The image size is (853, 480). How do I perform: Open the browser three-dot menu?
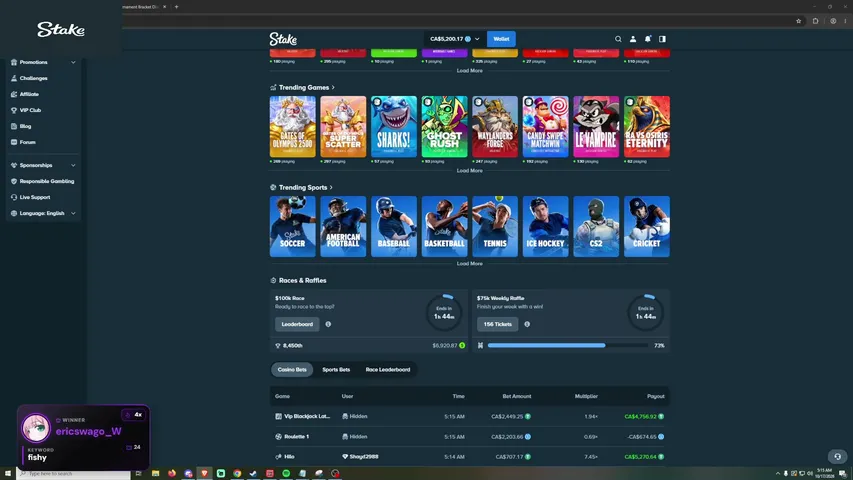coord(845,21)
